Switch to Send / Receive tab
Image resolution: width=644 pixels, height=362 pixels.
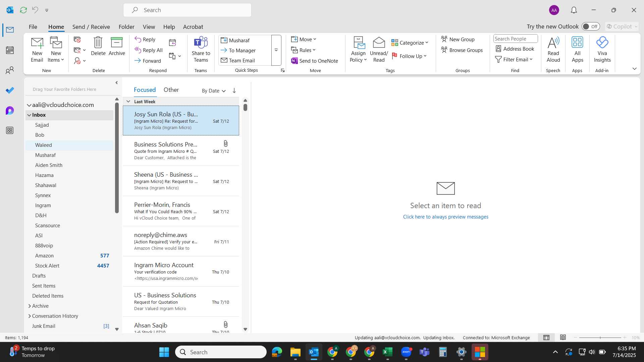(x=91, y=27)
